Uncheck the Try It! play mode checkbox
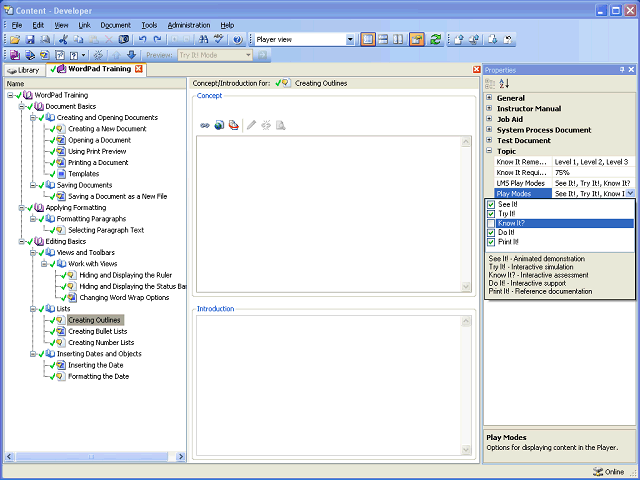640x480 pixels. 491,214
